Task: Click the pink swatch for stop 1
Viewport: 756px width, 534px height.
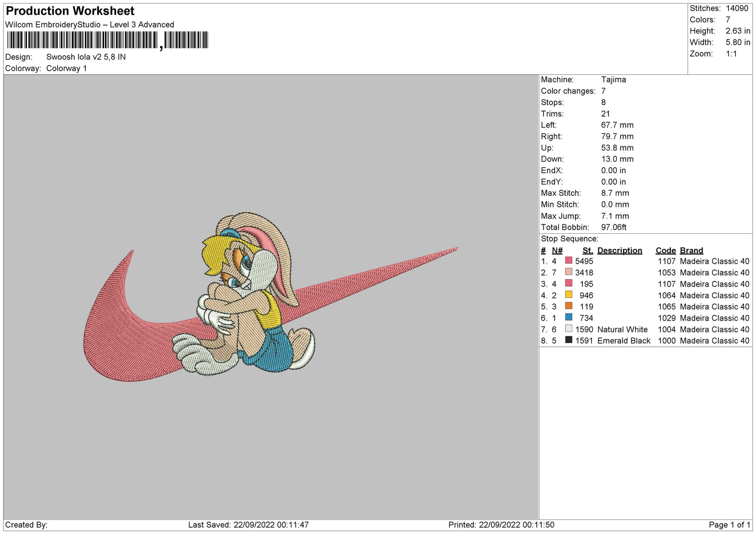Action: coord(569,260)
